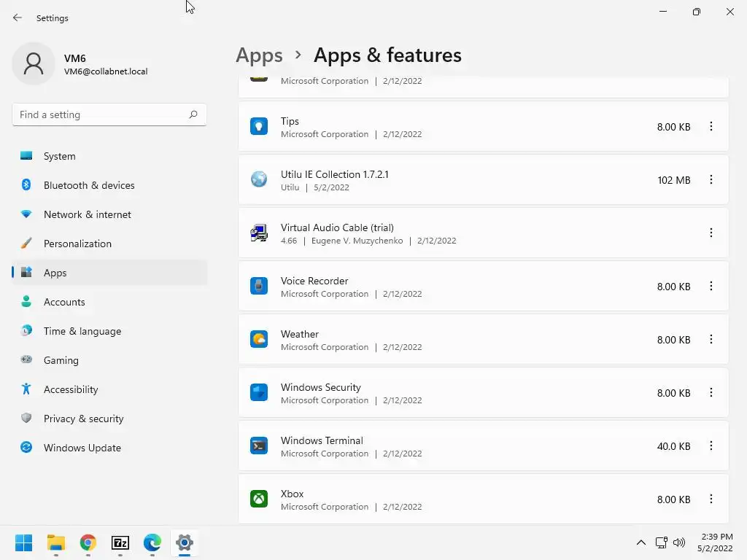Image resolution: width=747 pixels, height=560 pixels.
Task: Click the Tips lightbulb icon
Action: click(259, 127)
